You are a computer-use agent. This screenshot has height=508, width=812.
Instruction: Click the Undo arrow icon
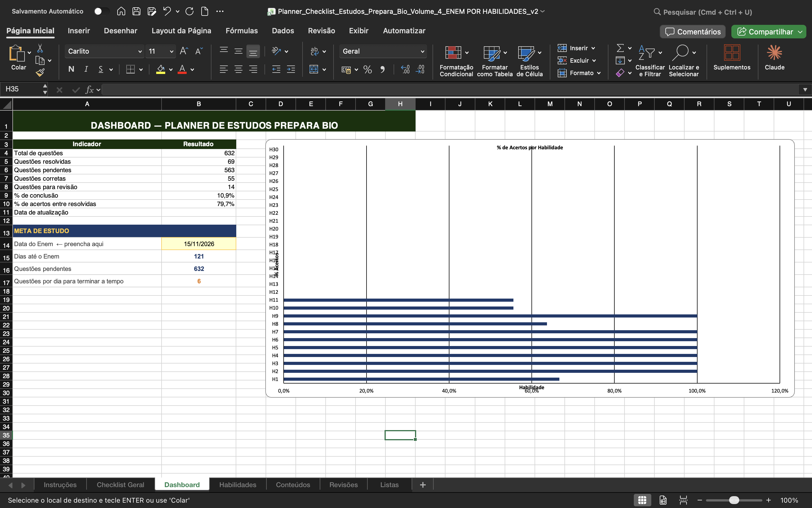pos(167,11)
